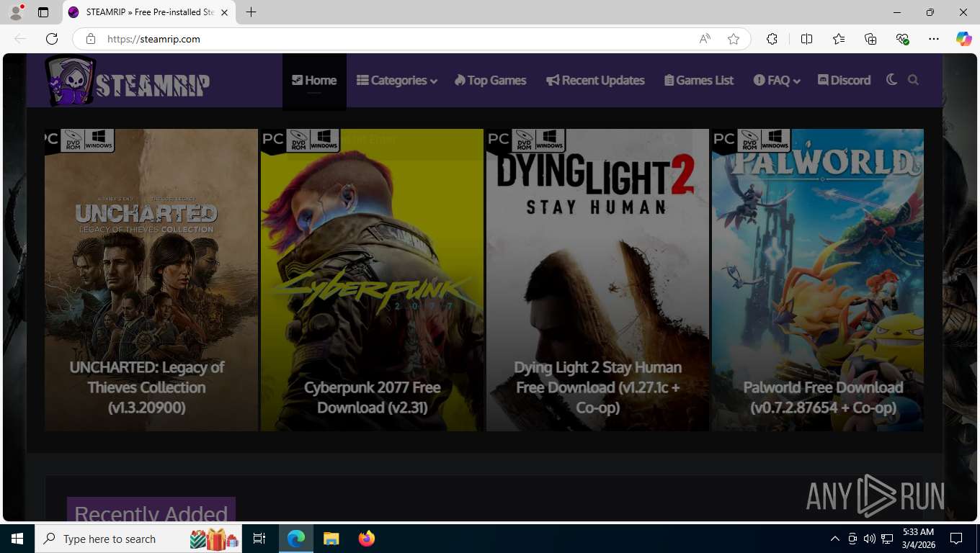Open Palworld game cover
Viewport: 980px width, 553px height.
(x=818, y=280)
